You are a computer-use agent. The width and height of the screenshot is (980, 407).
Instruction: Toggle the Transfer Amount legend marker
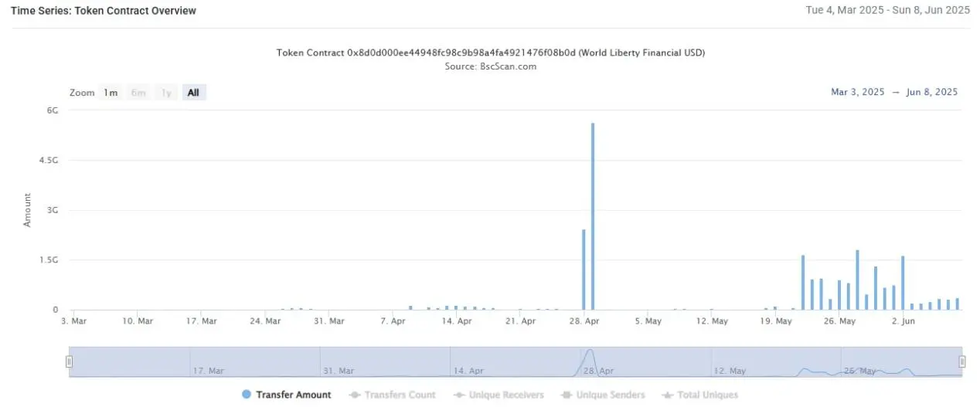click(247, 395)
